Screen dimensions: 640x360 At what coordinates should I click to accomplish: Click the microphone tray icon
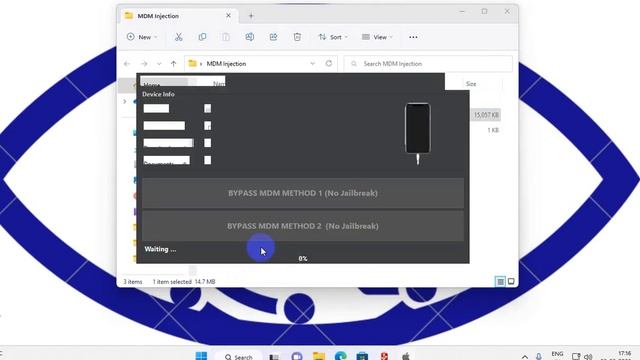click(539, 356)
